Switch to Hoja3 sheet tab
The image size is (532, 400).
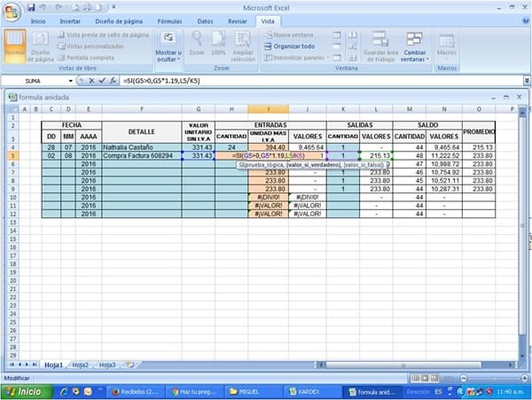click(107, 365)
